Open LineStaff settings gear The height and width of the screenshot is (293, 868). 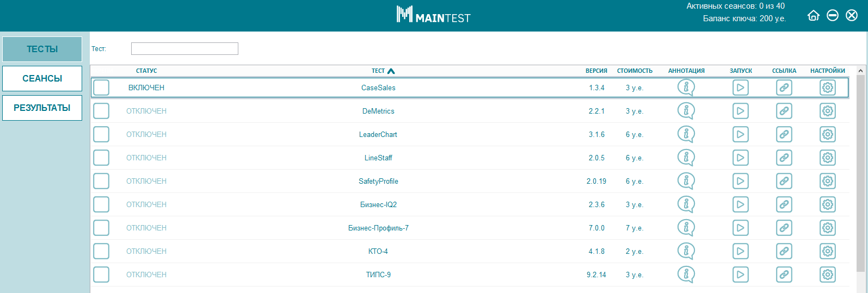coord(827,158)
